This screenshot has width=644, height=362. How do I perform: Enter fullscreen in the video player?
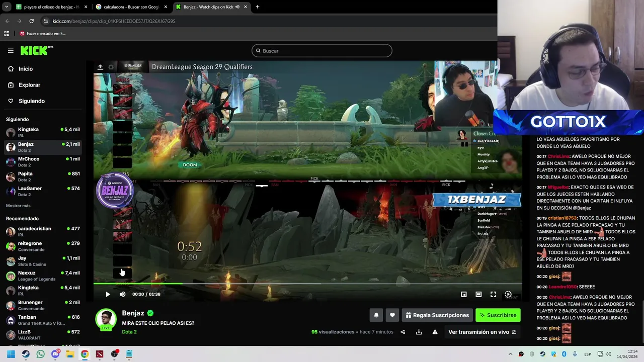coord(493,294)
